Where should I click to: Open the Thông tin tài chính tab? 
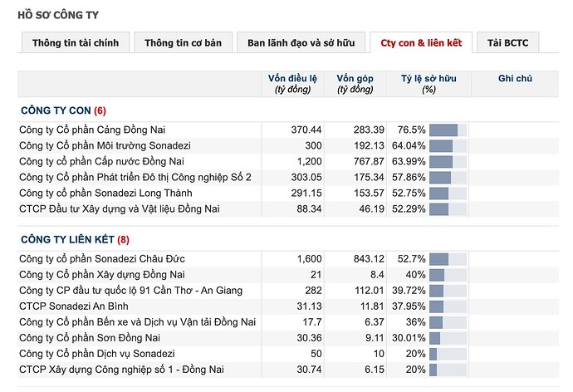point(76,43)
